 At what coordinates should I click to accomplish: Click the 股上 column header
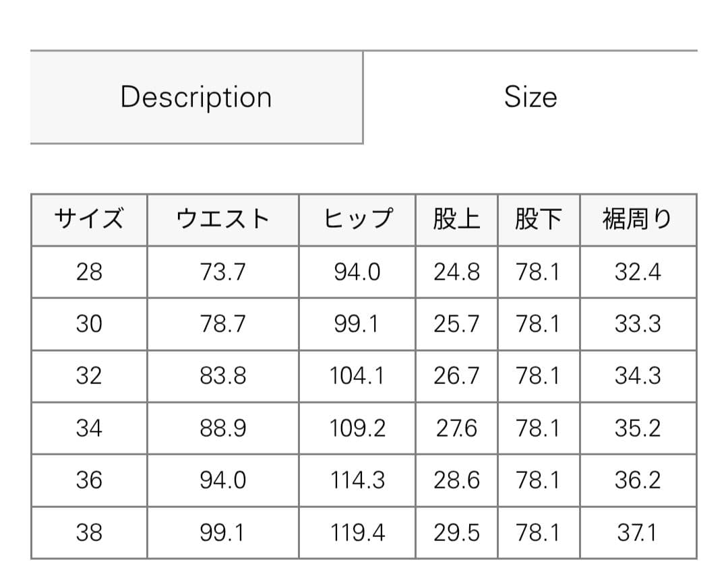pos(456,218)
